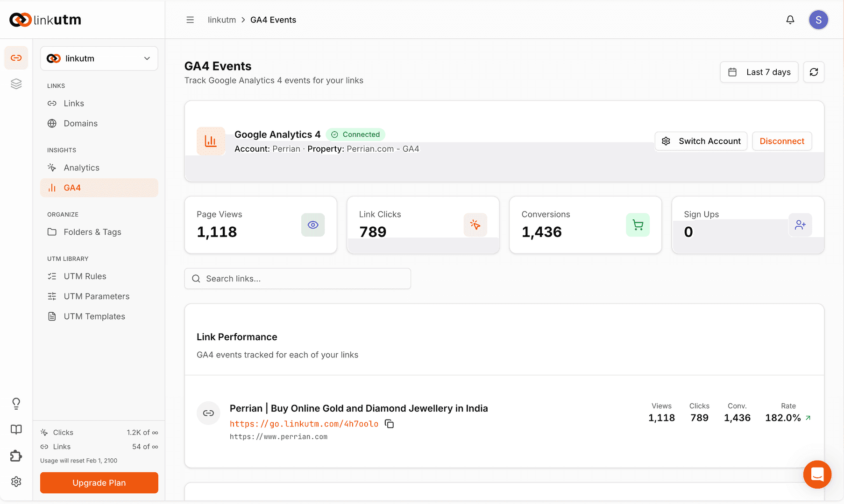Viewport: 844px width, 504px height.
Task: Click the Page Views 1,118 value
Action: tap(217, 232)
